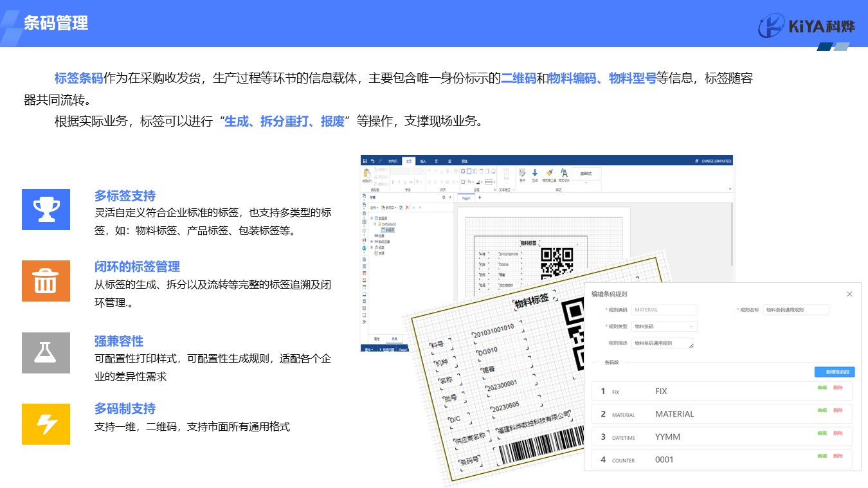Screen dimensions: 868x488
Task: Open the style designer 'A' icon
Action: (x=564, y=174)
